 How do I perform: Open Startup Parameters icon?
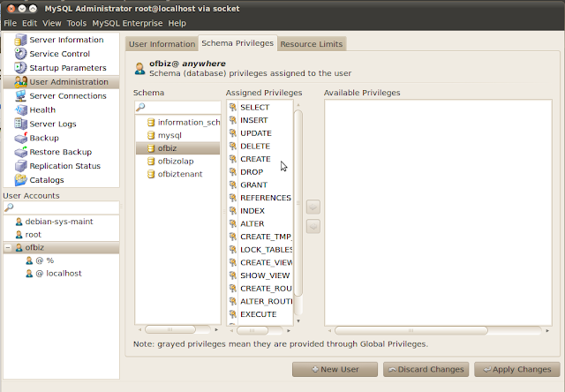pos(20,68)
